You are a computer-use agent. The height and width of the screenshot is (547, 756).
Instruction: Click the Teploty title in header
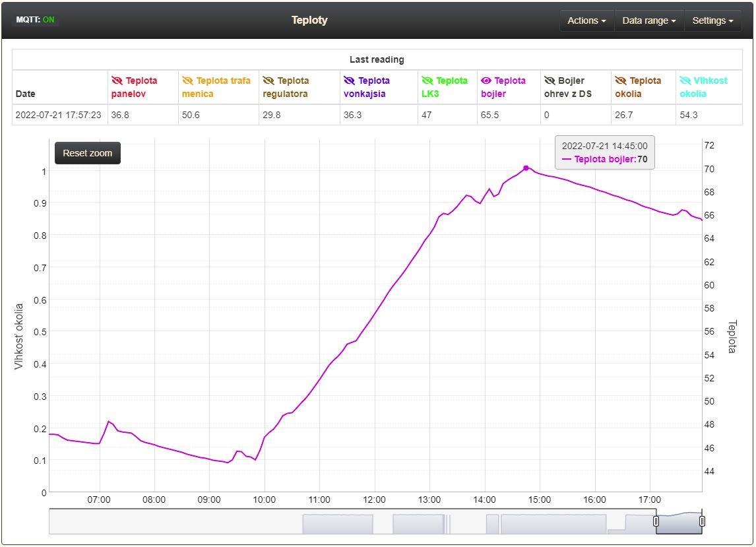[x=309, y=20]
